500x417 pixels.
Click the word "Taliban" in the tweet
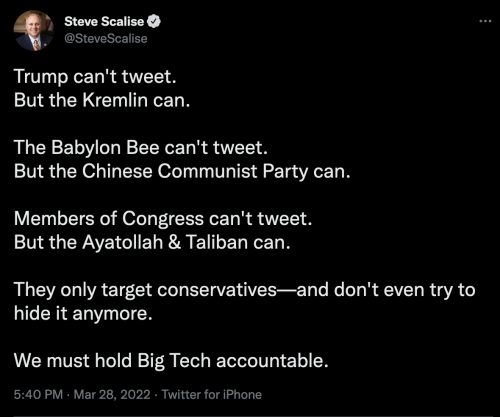pyautogui.click(x=216, y=242)
